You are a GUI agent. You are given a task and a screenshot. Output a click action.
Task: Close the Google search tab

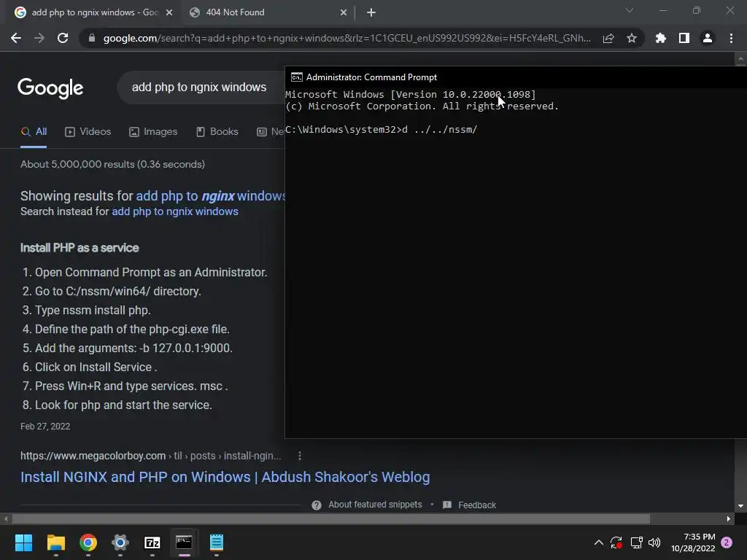169,12
